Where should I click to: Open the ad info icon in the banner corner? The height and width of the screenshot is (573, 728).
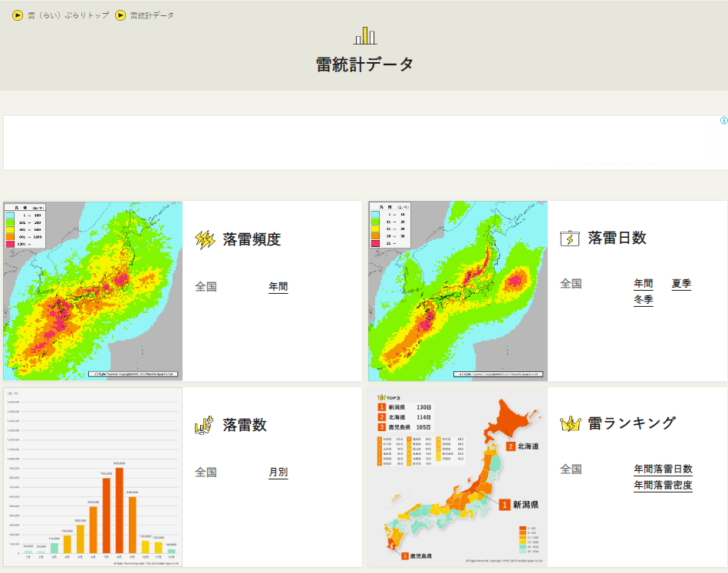tap(723, 120)
